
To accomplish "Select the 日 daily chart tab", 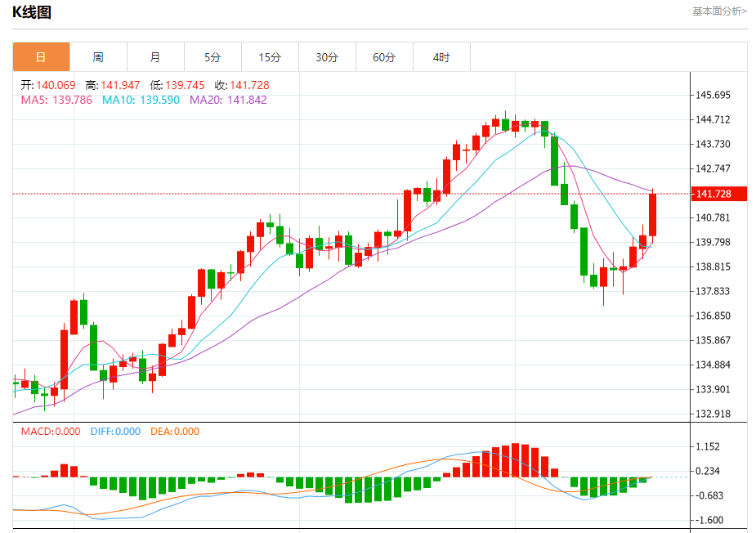I will coord(41,57).
